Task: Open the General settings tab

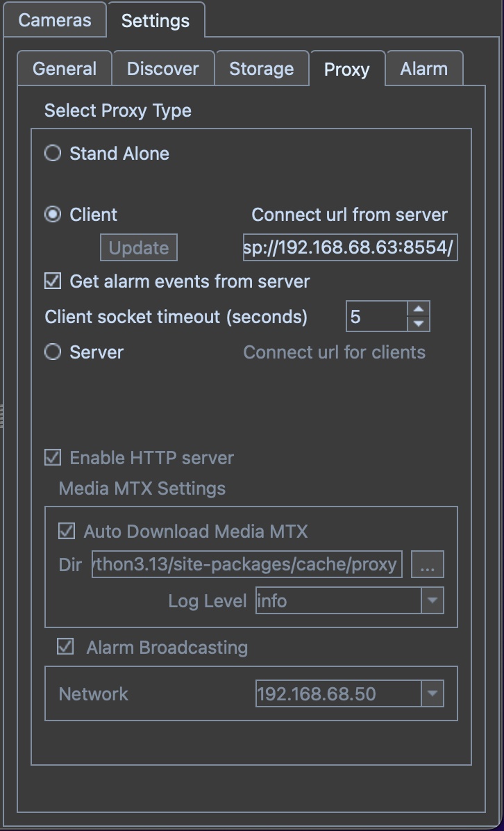Action: [65, 69]
